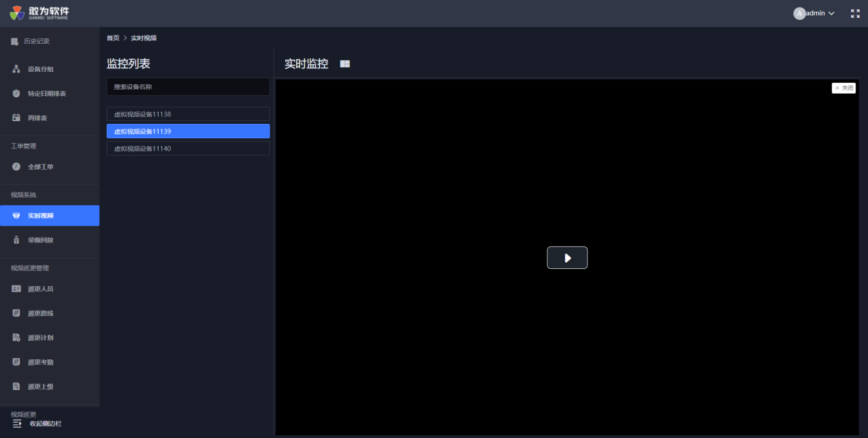Click the 周排表 calendar icon

[x=16, y=118]
